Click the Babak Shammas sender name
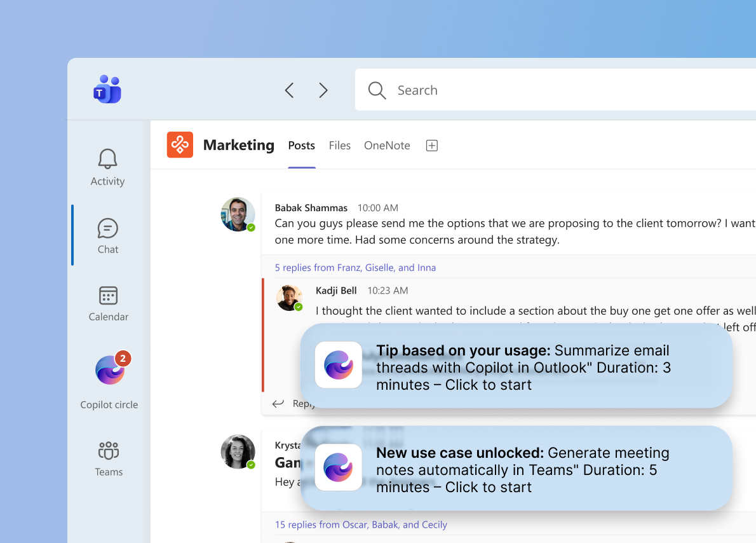This screenshot has width=756, height=543. (x=311, y=208)
